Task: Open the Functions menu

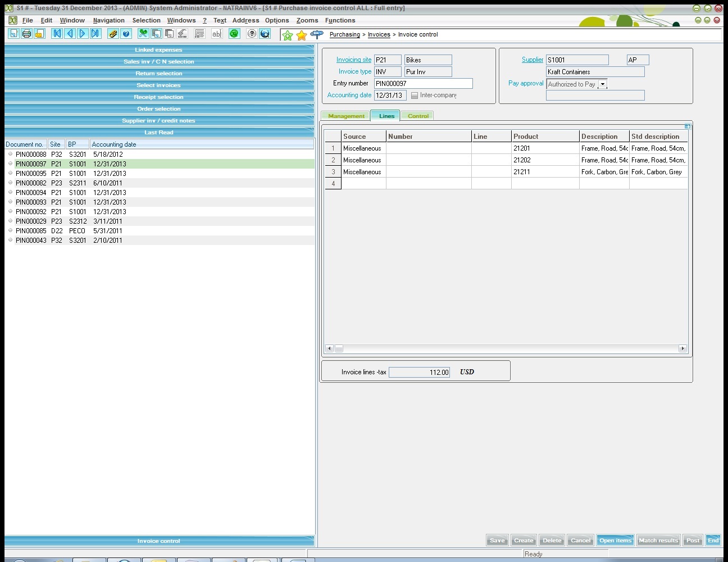Action: tap(340, 20)
